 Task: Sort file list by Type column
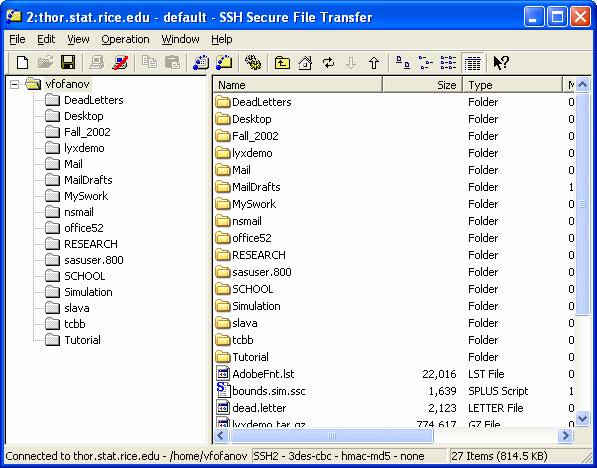[512, 85]
